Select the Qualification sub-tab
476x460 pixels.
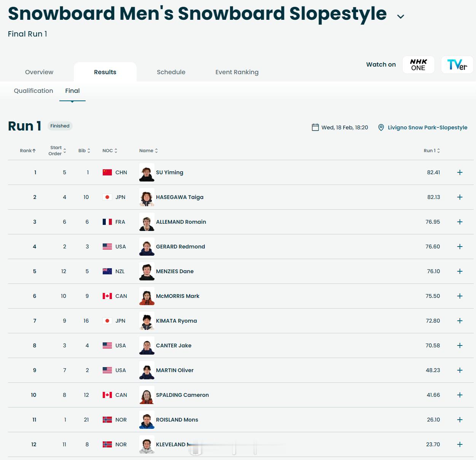pyautogui.click(x=33, y=91)
